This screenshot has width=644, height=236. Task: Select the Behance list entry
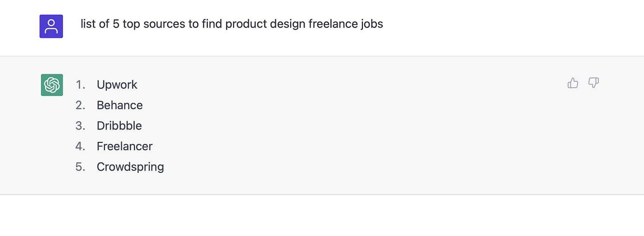[120, 106]
